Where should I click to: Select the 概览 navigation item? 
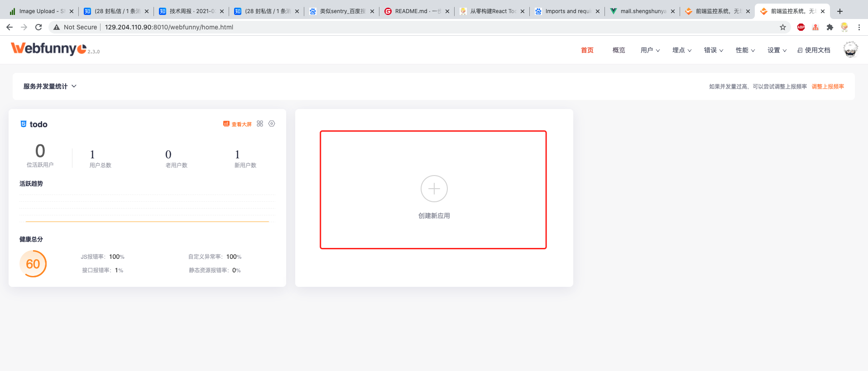(619, 50)
